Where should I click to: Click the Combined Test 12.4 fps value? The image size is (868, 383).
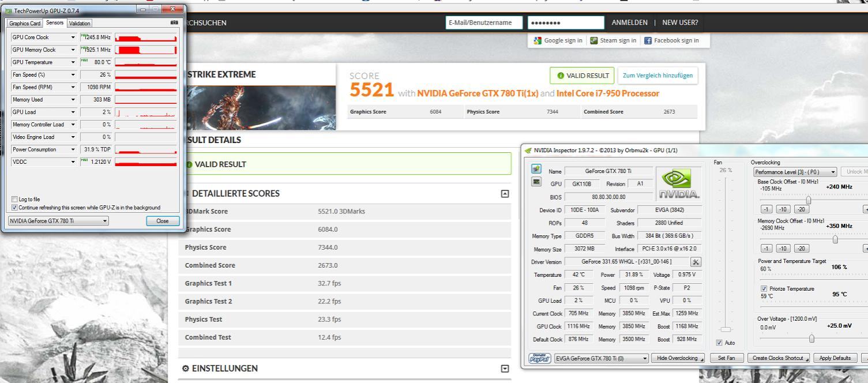click(329, 337)
